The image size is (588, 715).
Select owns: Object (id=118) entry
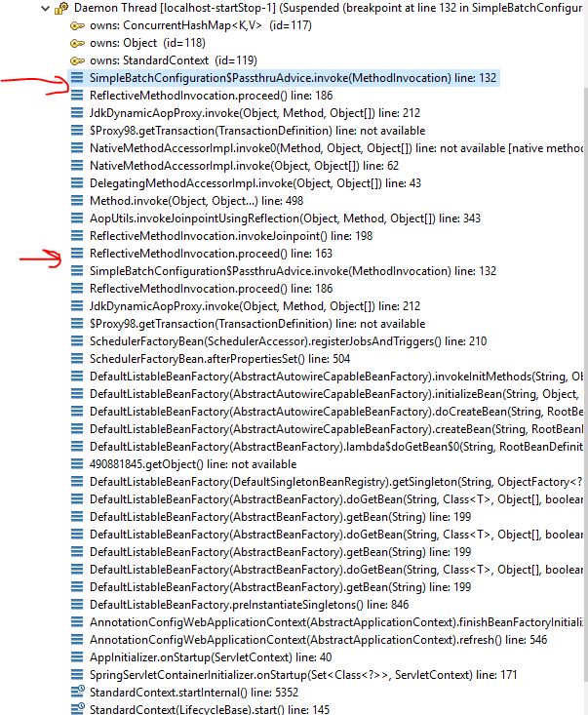[x=147, y=43]
